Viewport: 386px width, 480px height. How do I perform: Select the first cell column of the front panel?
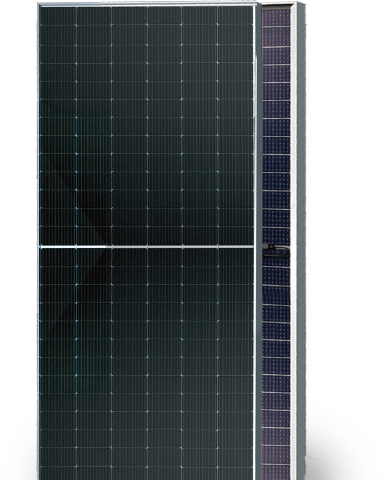pyautogui.click(x=58, y=243)
